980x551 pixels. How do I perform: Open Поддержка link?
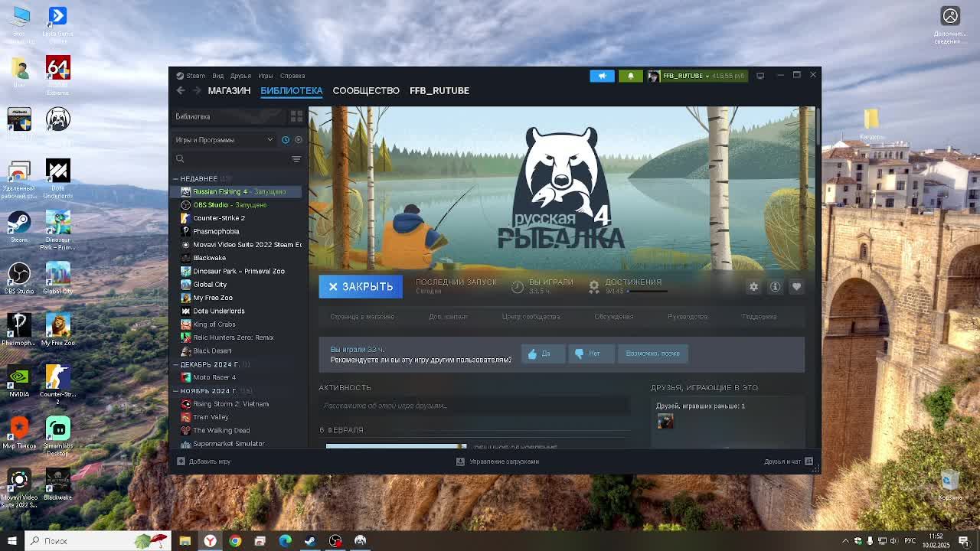tap(759, 316)
